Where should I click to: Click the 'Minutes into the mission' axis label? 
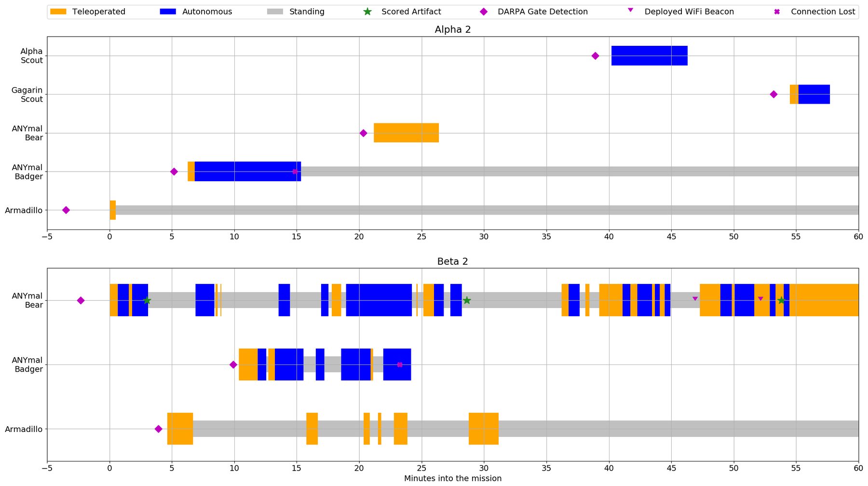[x=453, y=478]
